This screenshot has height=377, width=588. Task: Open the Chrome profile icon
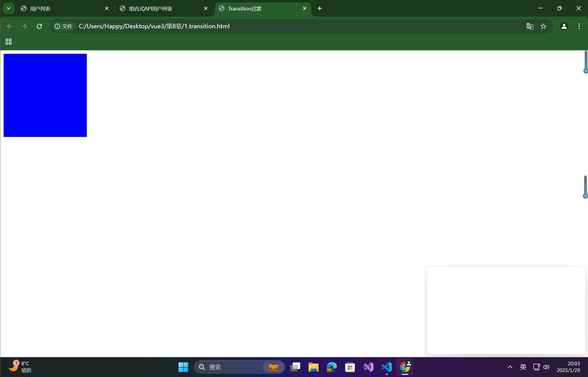pos(564,26)
